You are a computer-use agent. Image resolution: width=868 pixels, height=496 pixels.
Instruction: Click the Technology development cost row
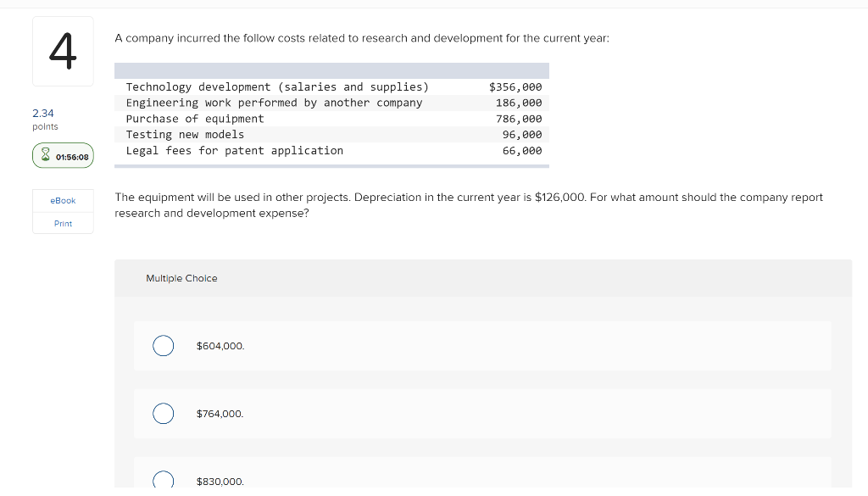point(331,86)
